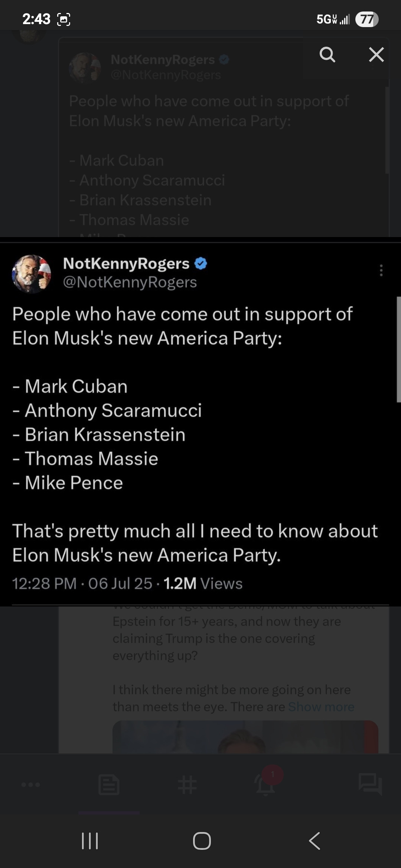This screenshot has width=401, height=868.
Task: Tap the dimmed NotKennyRogers name in background
Action: click(163, 59)
